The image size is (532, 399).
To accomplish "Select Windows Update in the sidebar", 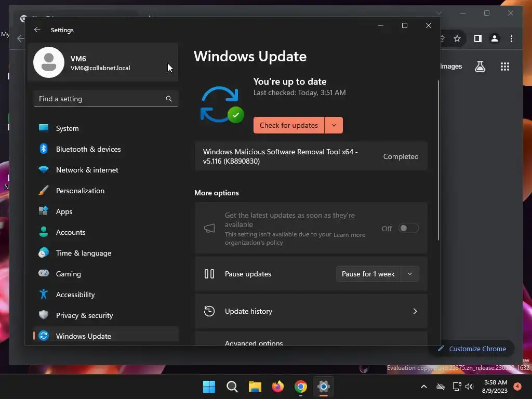I will tap(106, 336).
